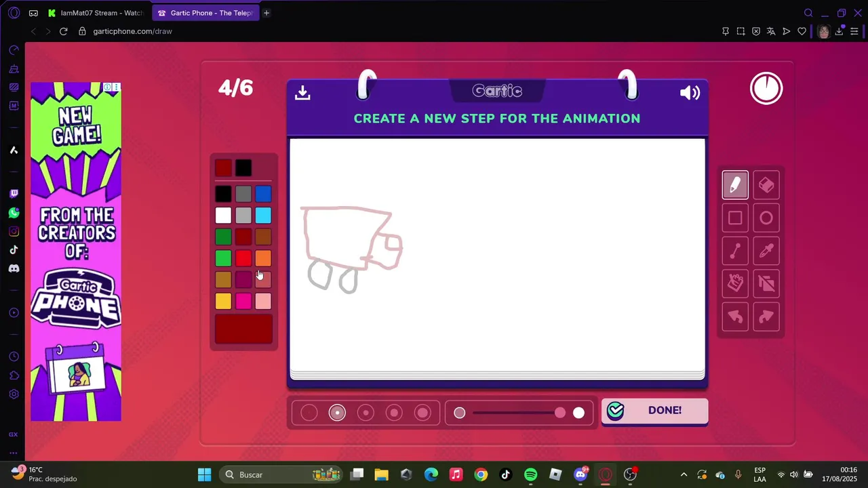Pick the cyan color swatch
The width and height of the screenshot is (868, 488).
click(x=263, y=216)
